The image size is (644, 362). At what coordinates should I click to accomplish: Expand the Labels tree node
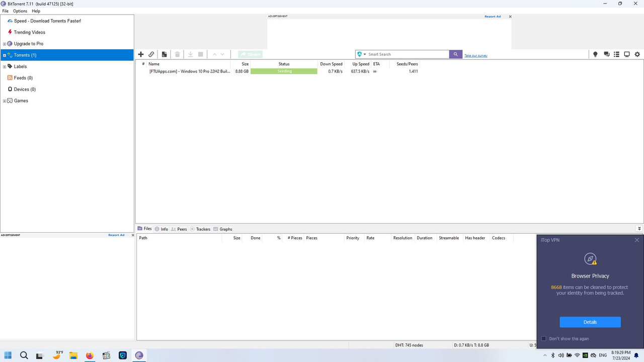coord(5,66)
